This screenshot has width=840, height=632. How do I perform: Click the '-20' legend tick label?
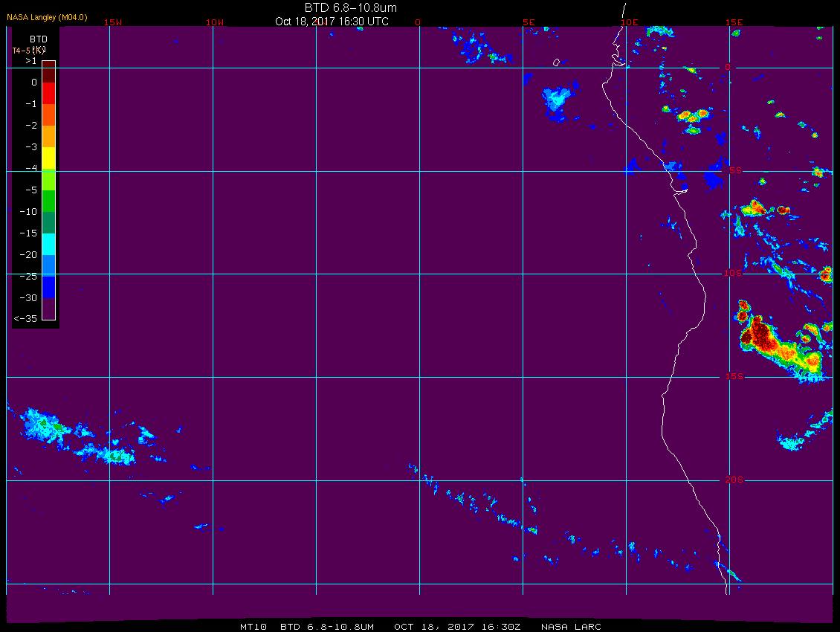point(28,254)
